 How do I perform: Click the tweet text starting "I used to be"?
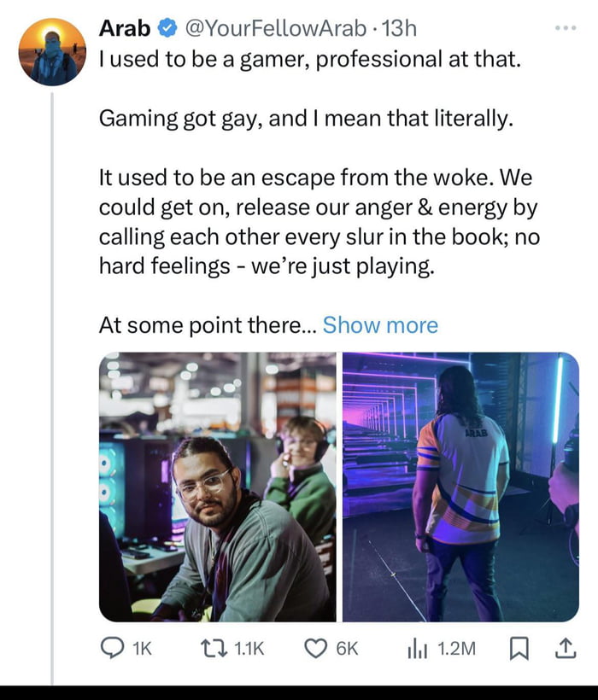click(x=308, y=61)
